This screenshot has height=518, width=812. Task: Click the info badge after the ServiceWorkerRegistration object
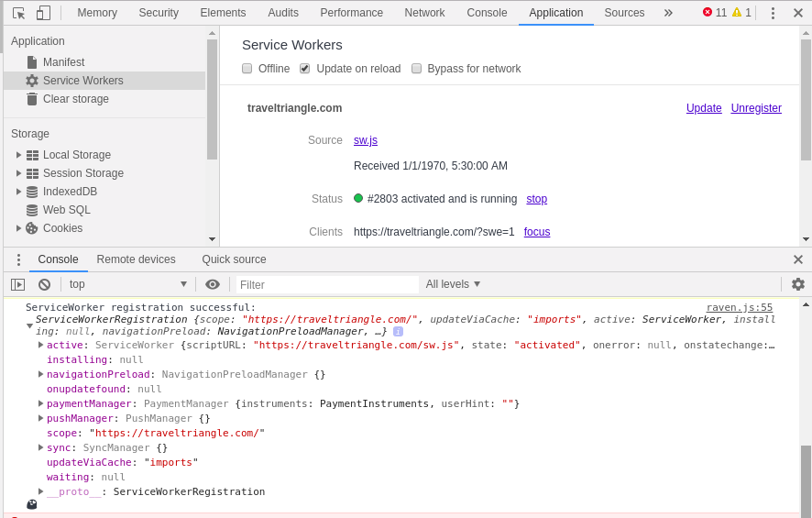pyautogui.click(x=398, y=332)
